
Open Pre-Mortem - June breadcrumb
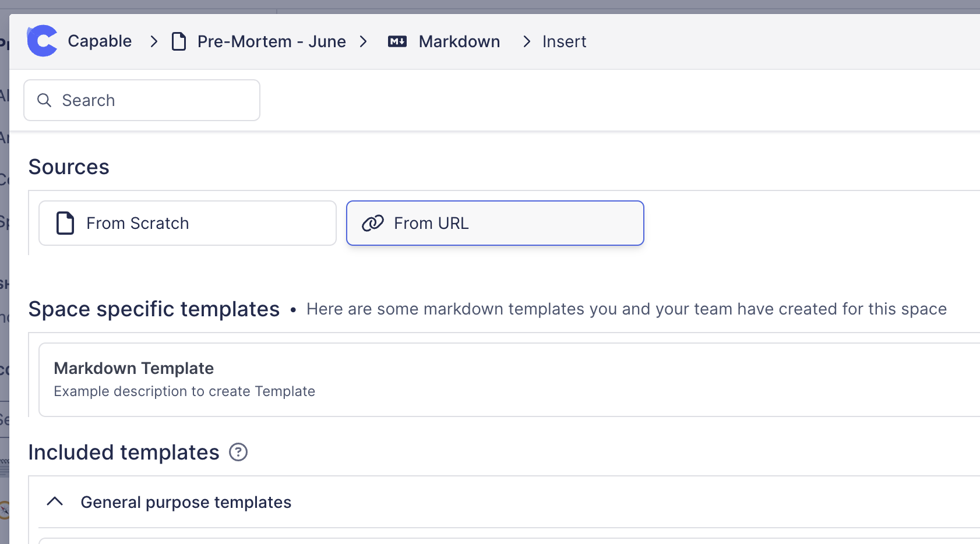click(272, 42)
